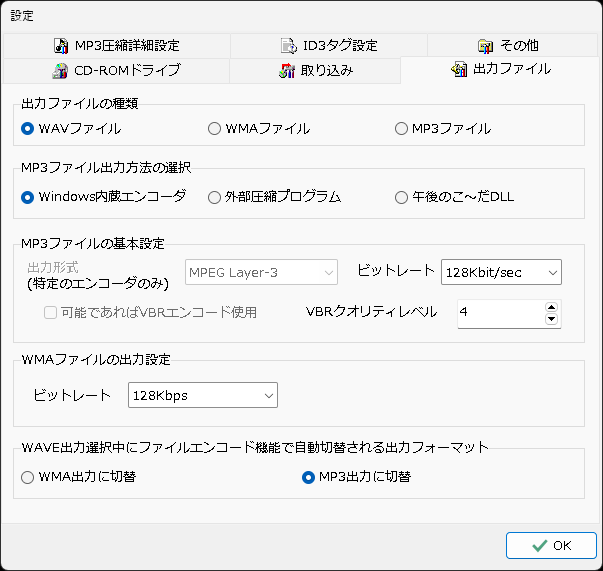Select WAVファイル output type

(x=71, y=128)
